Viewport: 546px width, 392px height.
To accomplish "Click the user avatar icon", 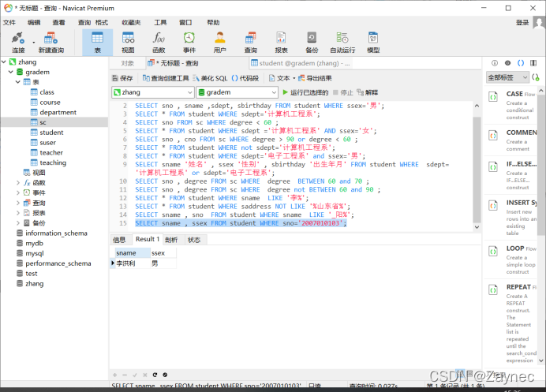I will 539,24.
